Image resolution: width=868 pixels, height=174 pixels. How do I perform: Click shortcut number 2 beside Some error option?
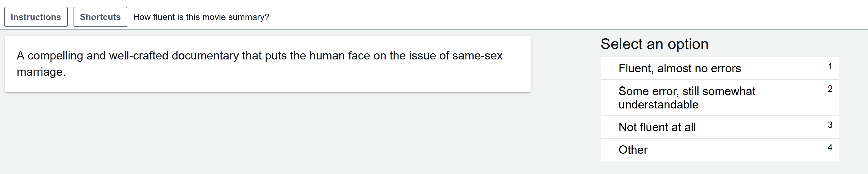(830, 89)
